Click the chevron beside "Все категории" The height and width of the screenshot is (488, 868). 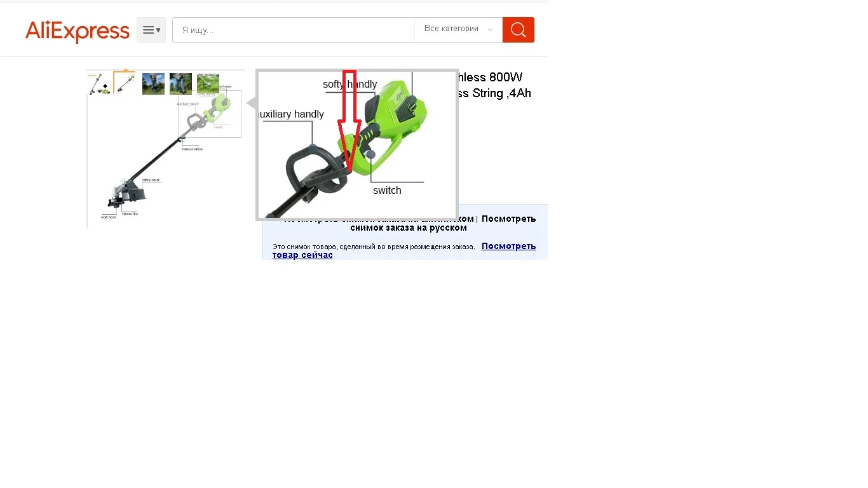pyautogui.click(x=491, y=29)
